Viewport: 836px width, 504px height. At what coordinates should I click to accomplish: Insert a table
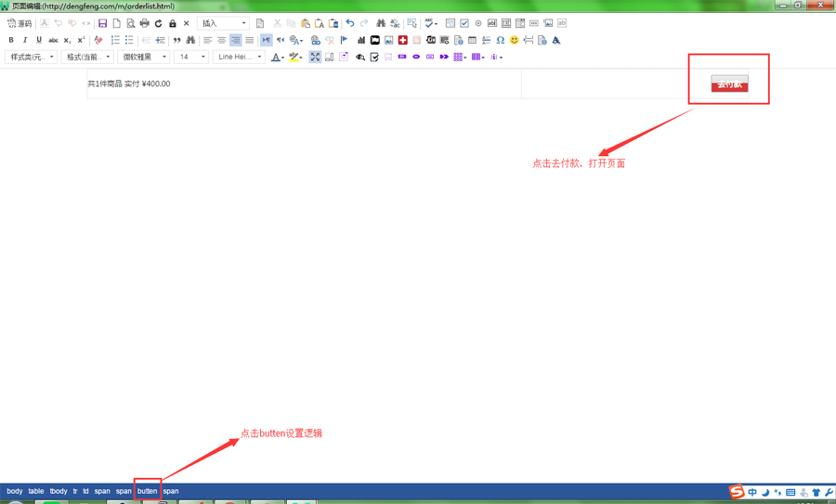click(473, 40)
